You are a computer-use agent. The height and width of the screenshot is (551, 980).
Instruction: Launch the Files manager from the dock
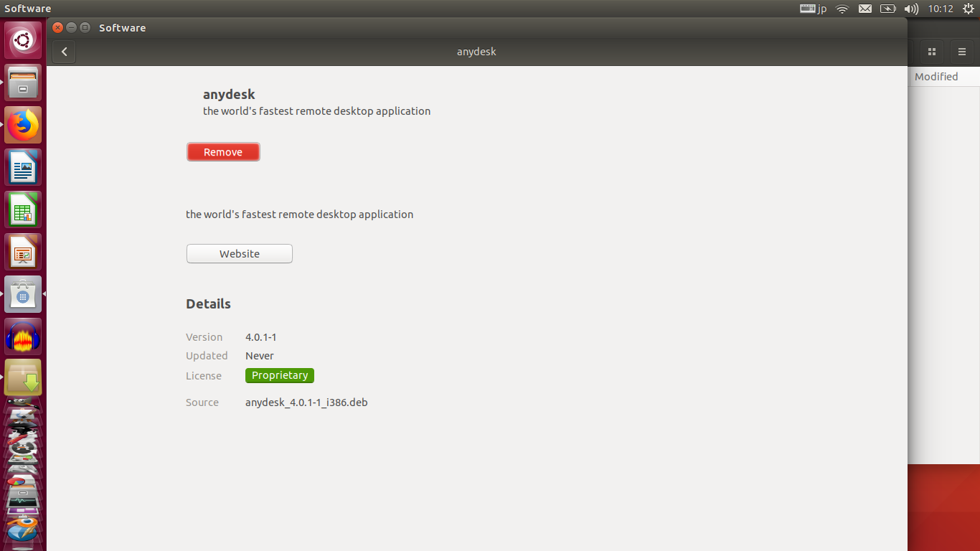coord(23,83)
